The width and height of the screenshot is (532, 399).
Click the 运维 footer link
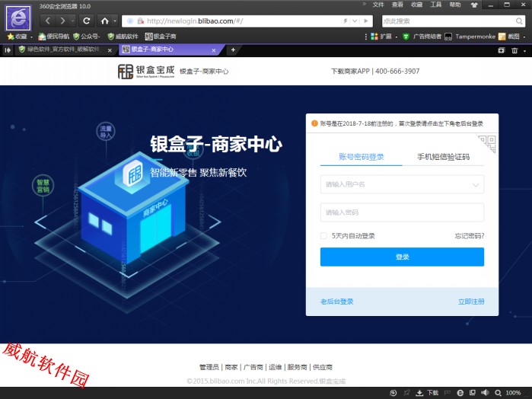pos(276,367)
